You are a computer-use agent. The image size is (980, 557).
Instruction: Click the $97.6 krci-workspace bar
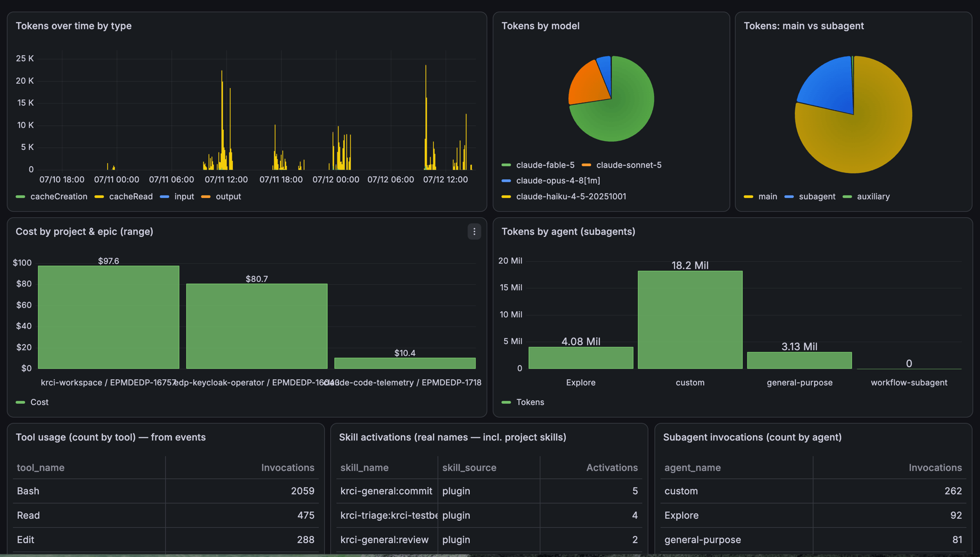click(108, 317)
